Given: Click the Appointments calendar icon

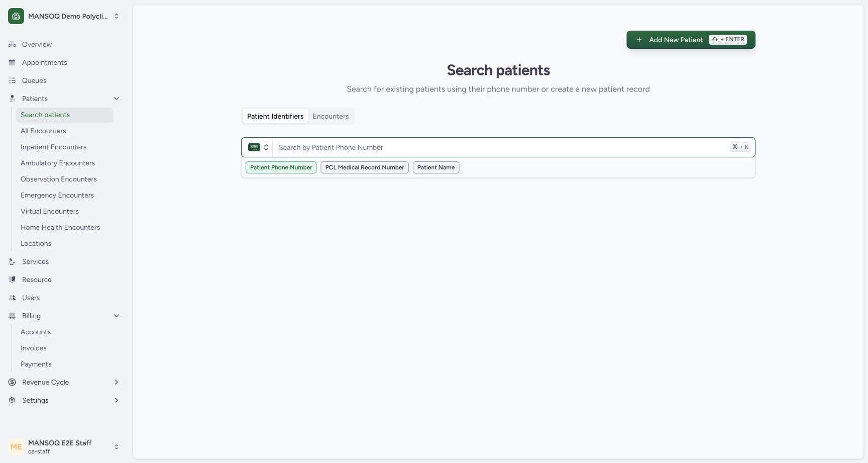Looking at the screenshot, I should 12,62.
